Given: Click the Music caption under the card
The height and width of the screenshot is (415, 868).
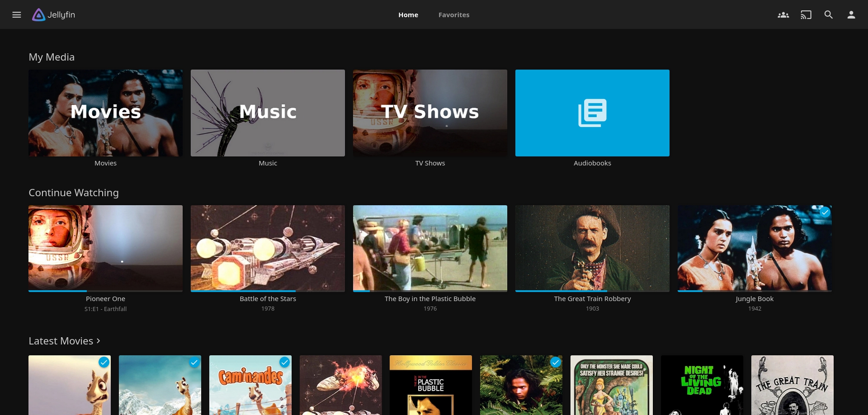Looking at the screenshot, I should 268,163.
